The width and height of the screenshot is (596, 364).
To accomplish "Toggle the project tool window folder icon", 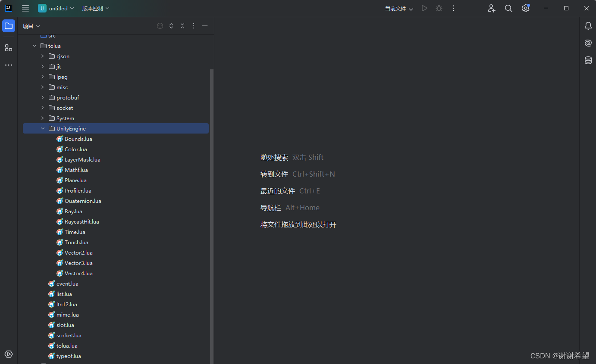I will pos(9,26).
